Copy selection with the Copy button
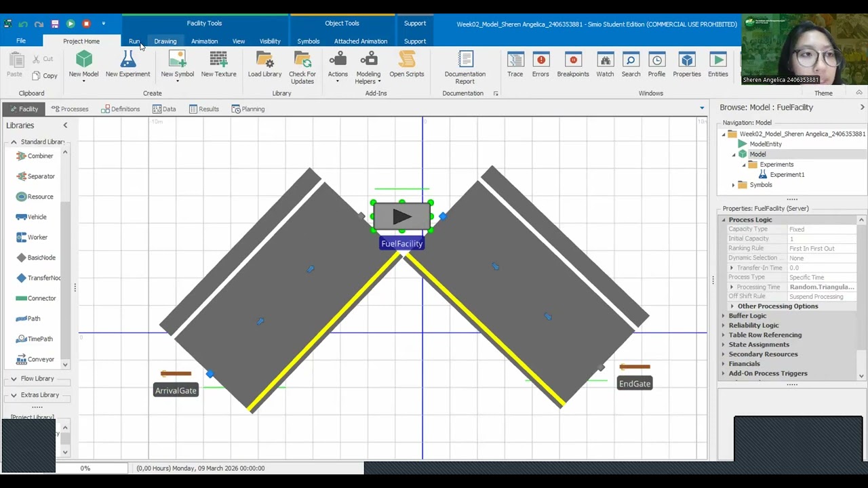The width and height of the screenshot is (868, 488). (45, 76)
